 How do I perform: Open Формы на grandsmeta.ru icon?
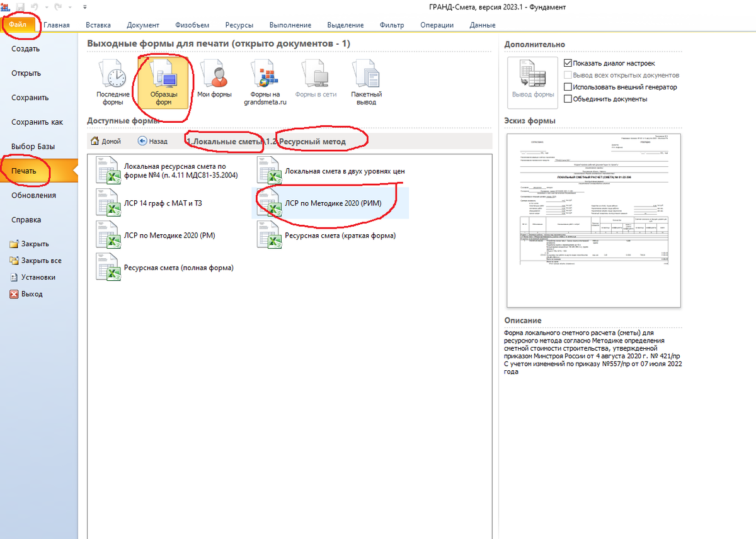265,82
